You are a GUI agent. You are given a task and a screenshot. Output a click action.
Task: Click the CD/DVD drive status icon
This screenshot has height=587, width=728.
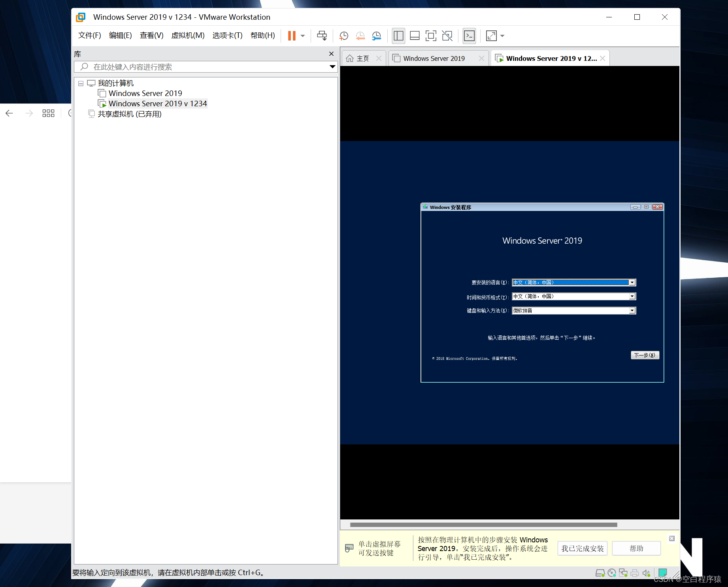(x=612, y=573)
